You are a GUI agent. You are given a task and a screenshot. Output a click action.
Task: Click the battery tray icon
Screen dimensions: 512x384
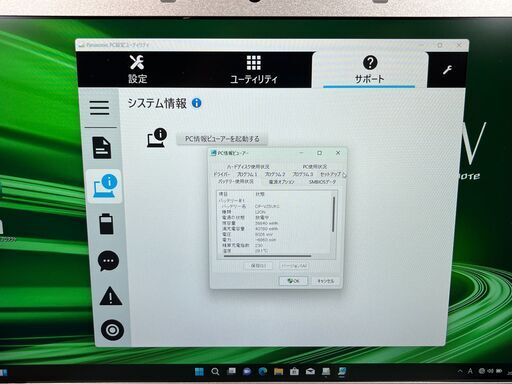click(499, 371)
